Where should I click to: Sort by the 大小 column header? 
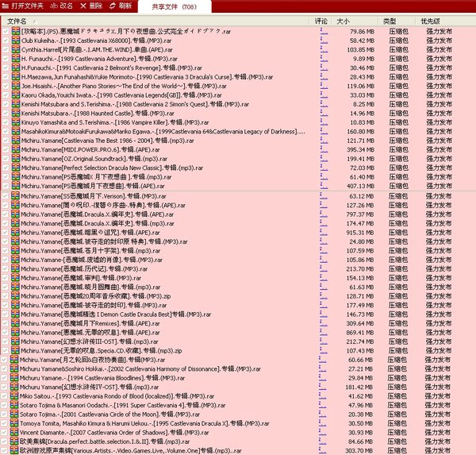pos(343,21)
